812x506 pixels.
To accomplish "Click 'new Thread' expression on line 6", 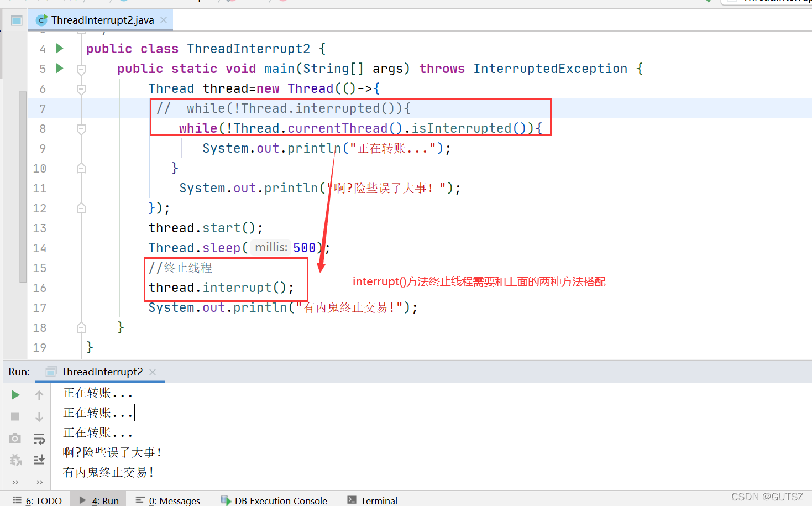I will click(x=295, y=88).
